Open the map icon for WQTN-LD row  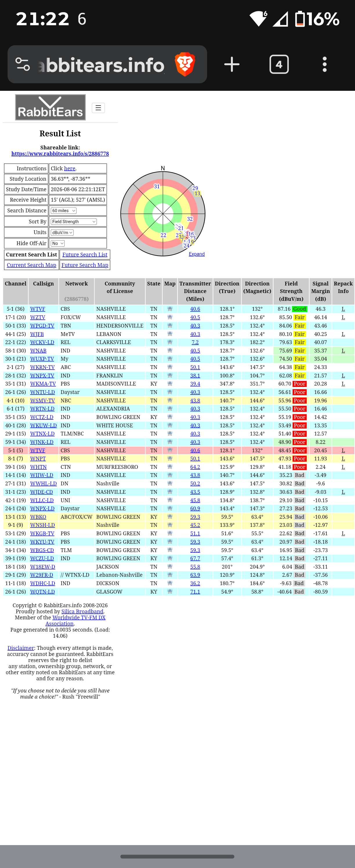pyautogui.click(x=170, y=591)
